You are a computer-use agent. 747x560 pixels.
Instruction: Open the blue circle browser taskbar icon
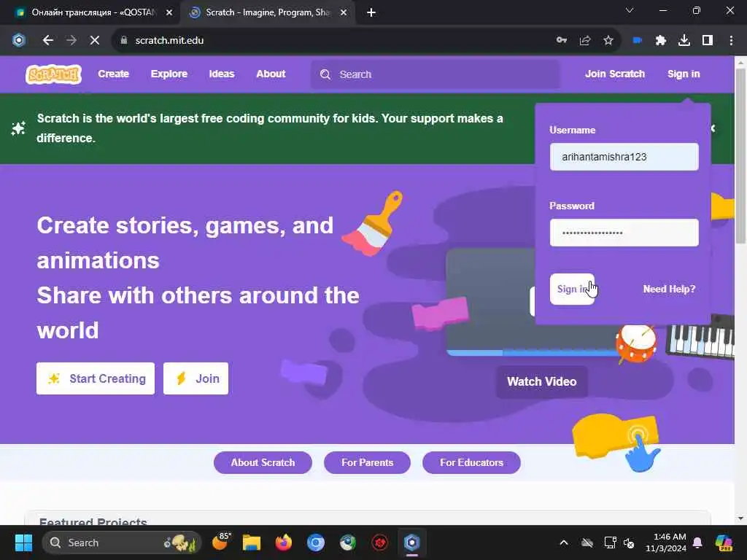point(315,542)
